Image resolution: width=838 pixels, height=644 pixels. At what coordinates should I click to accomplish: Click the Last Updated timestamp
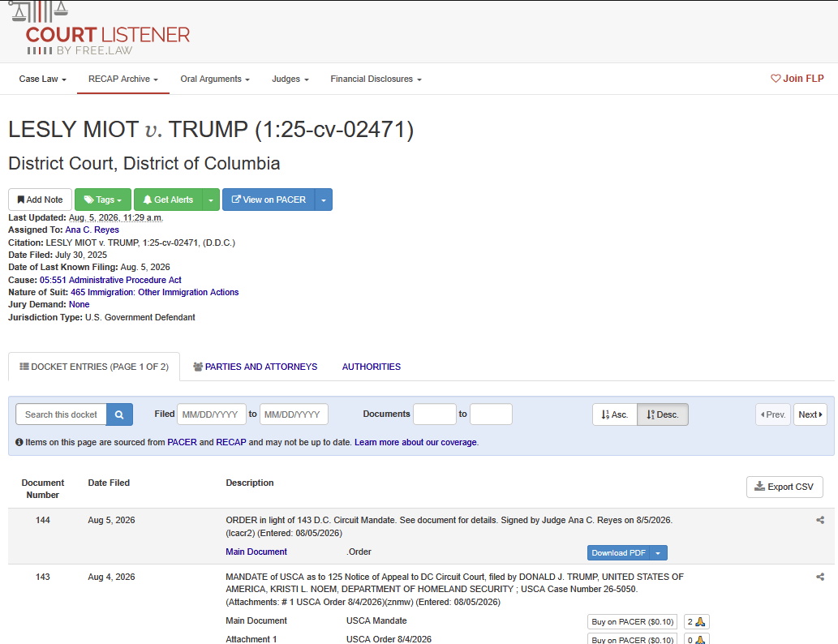(115, 217)
